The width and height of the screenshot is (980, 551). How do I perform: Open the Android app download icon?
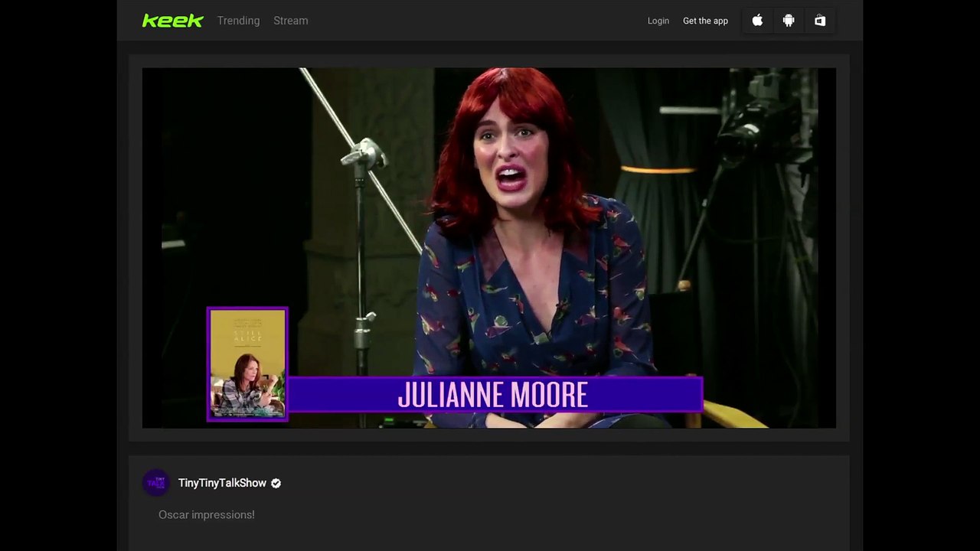tap(789, 21)
